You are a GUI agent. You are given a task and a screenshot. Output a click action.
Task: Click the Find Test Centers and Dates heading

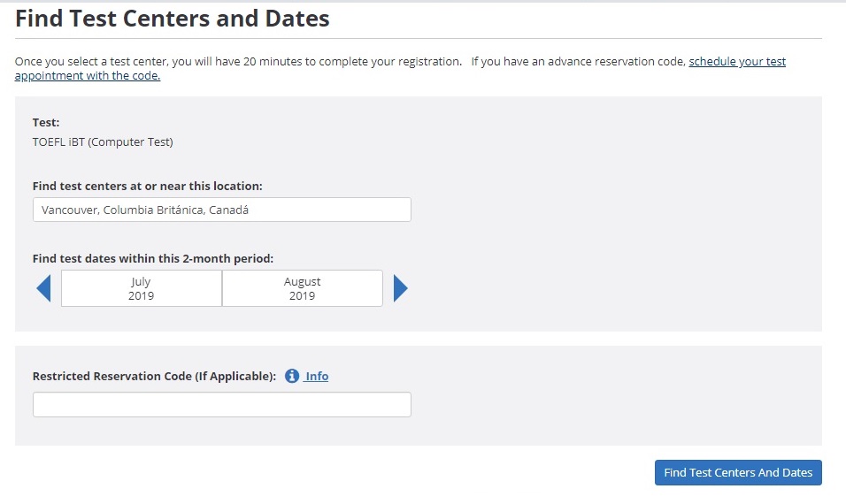coord(173,19)
